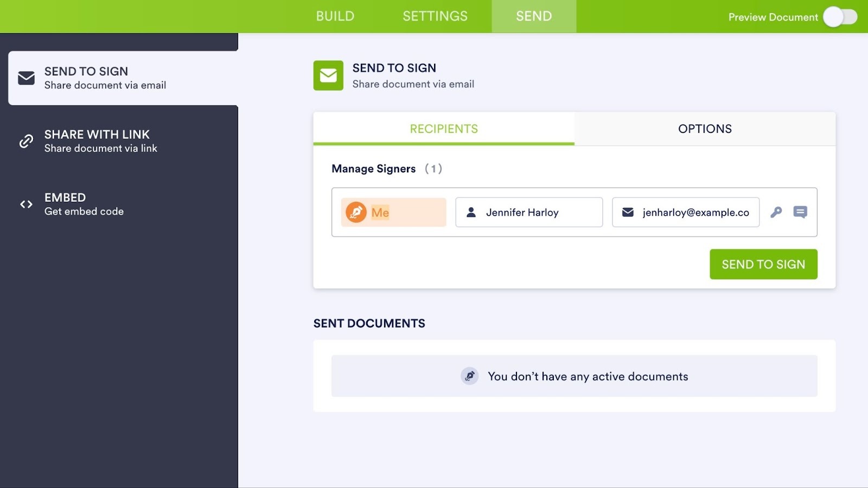
Task: Click the envelope icon on Send to Sign sidebar
Action: 25,77
